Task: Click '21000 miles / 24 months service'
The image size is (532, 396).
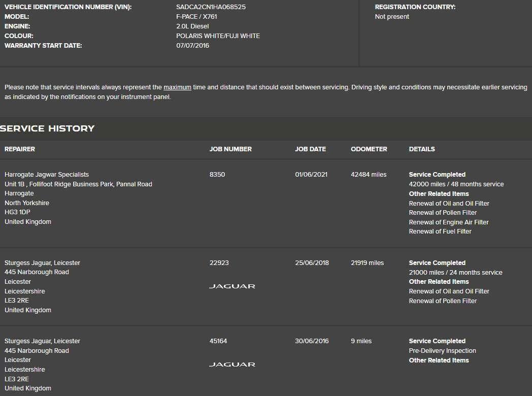Action: pos(456,272)
